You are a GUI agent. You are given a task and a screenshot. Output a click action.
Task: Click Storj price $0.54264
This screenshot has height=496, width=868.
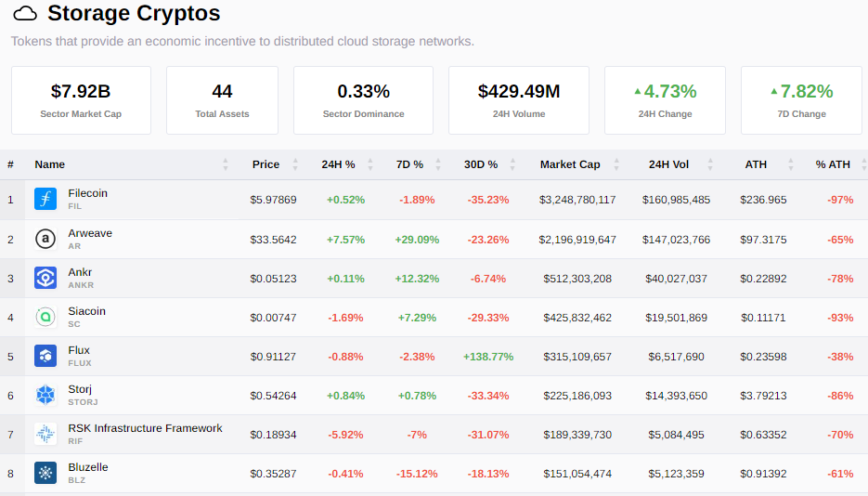pyautogui.click(x=273, y=396)
